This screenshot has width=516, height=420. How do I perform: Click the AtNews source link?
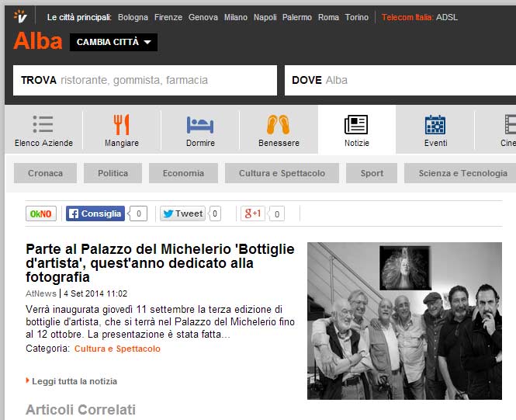pyautogui.click(x=41, y=293)
